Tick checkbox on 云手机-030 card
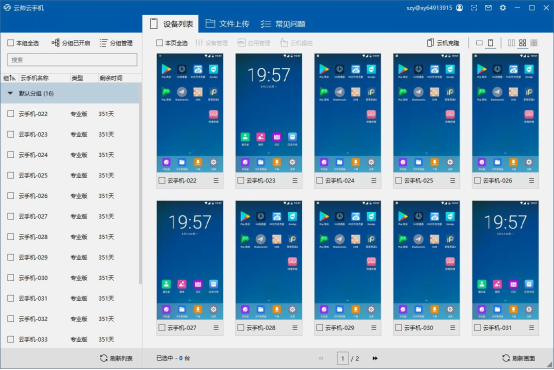The image size is (554, 370). pos(399,328)
